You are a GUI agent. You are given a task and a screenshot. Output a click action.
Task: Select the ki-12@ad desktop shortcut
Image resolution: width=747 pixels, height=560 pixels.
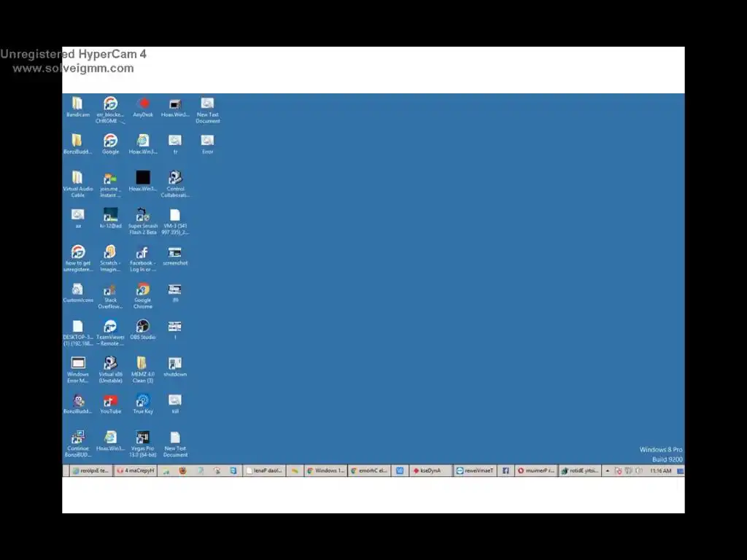[111, 219]
